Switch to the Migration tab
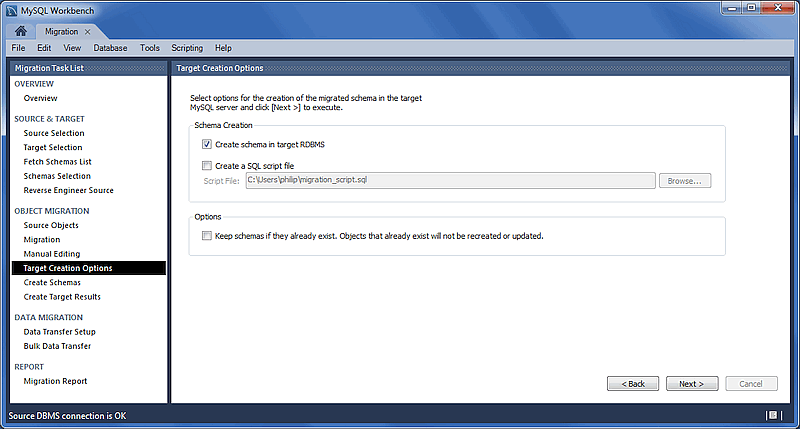 click(61, 32)
